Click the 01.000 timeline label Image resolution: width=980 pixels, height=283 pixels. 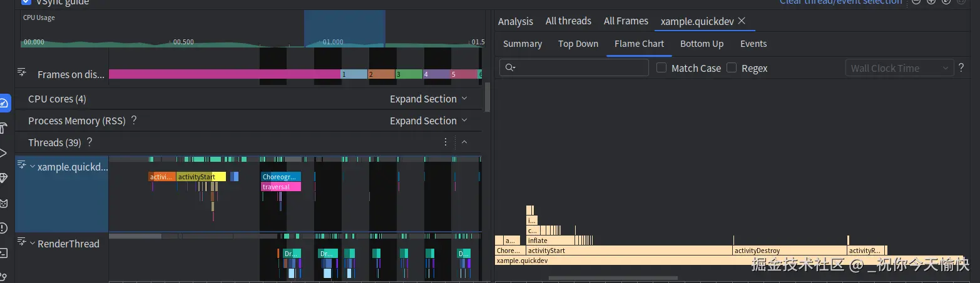[x=333, y=42]
